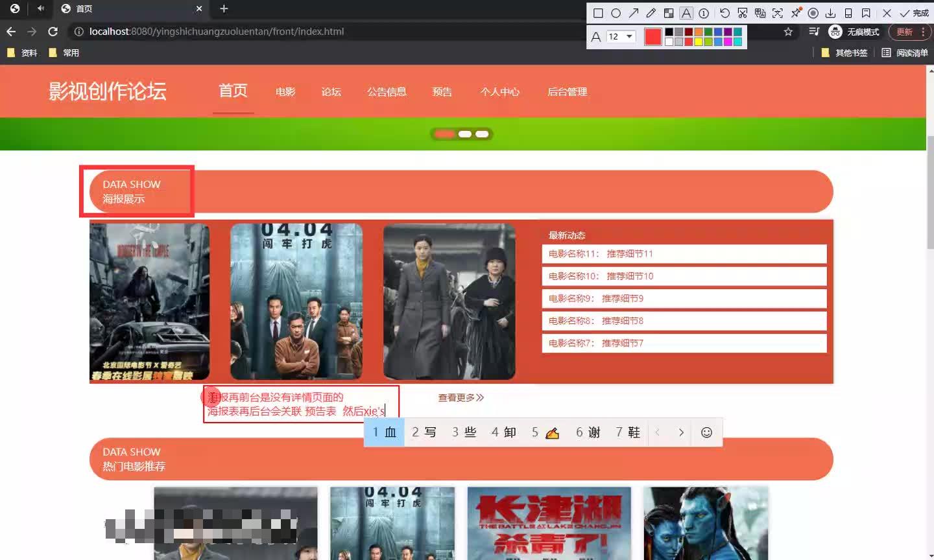Viewport: 934px width, 560px height.
Task: Pin the screenshot to screen
Action: pyautogui.click(x=796, y=12)
